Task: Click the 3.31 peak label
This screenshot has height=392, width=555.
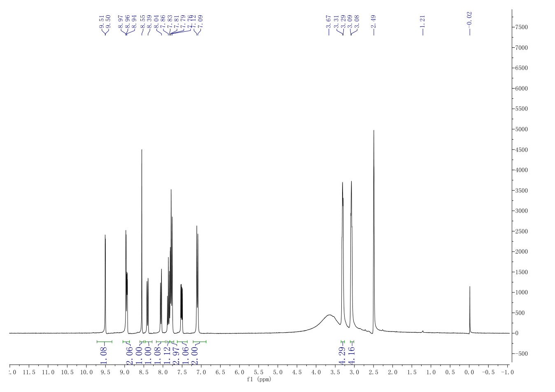Action: [x=336, y=21]
